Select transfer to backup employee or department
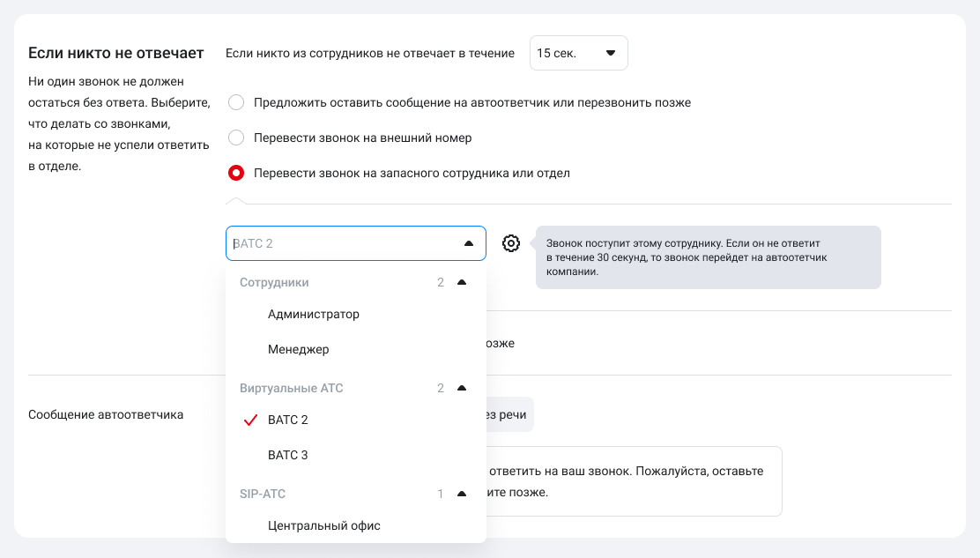Viewport: 980px width, 558px height. tap(236, 173)
